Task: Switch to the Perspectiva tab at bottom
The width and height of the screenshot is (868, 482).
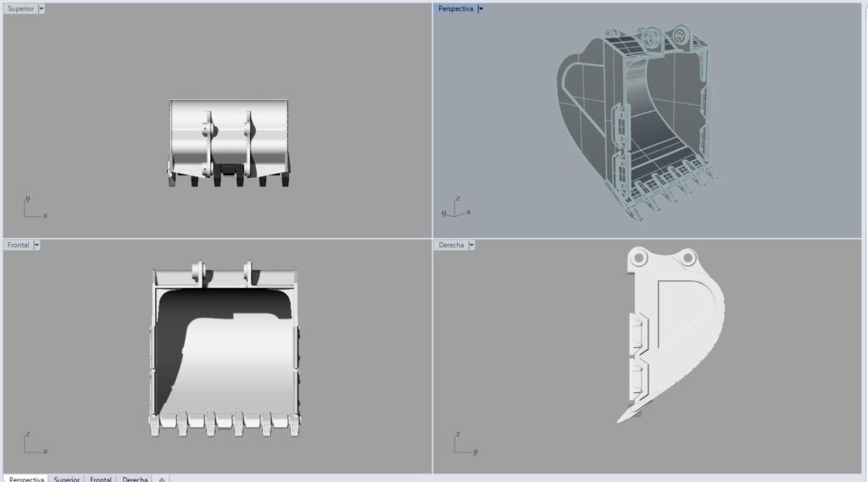Action: pos(26,479)
